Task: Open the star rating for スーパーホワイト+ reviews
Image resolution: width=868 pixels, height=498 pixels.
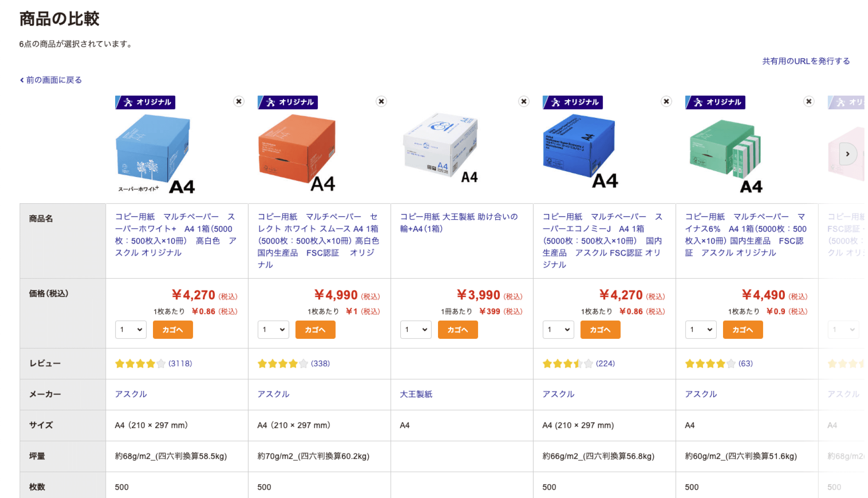Action: click(139, 363)
